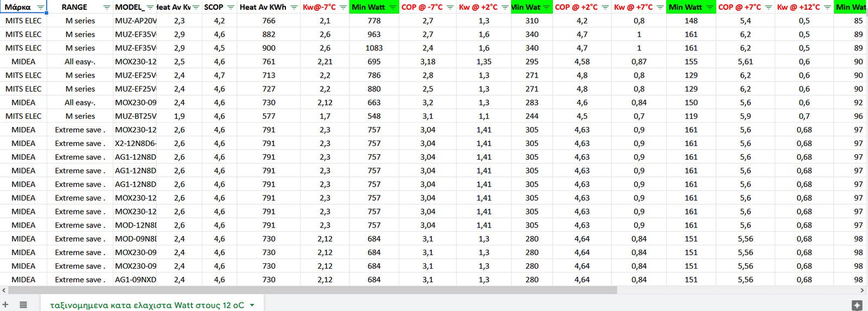This screenshot has height=311, width=868.
Task: Open the COP @ -7°C filter icon
Action: coord(450,8)
